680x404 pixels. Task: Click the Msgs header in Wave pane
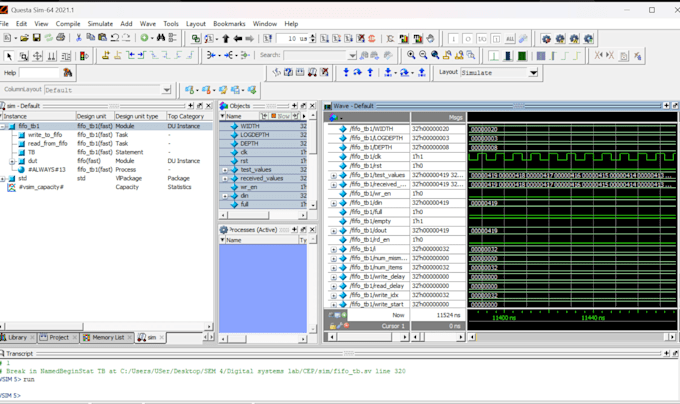[438, 117]
